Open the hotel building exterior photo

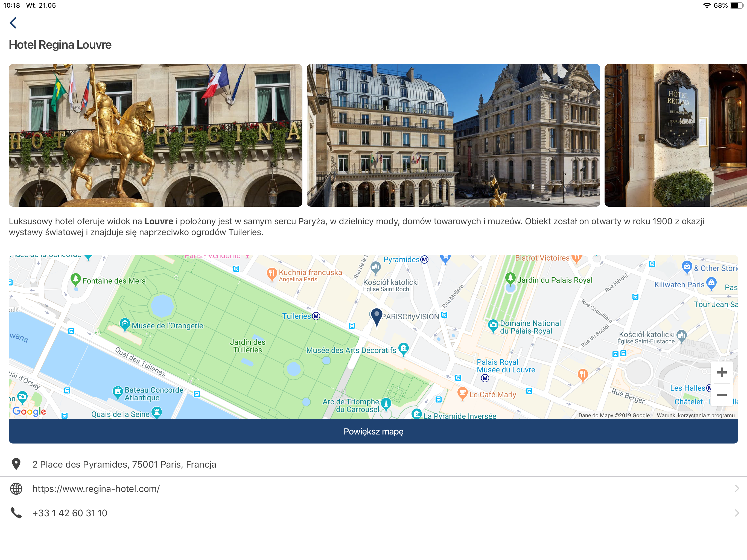tap(453, 135)
